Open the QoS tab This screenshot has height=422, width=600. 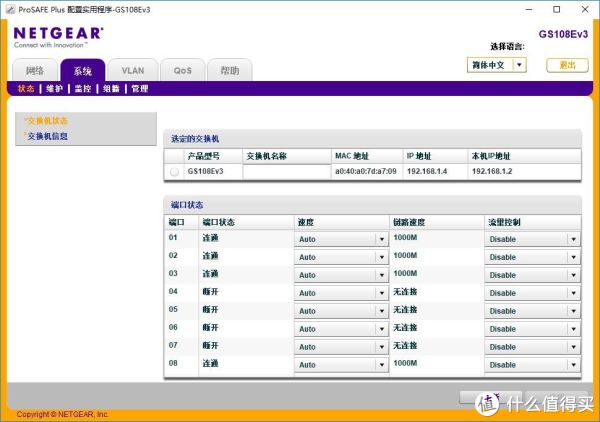point(183,70)
